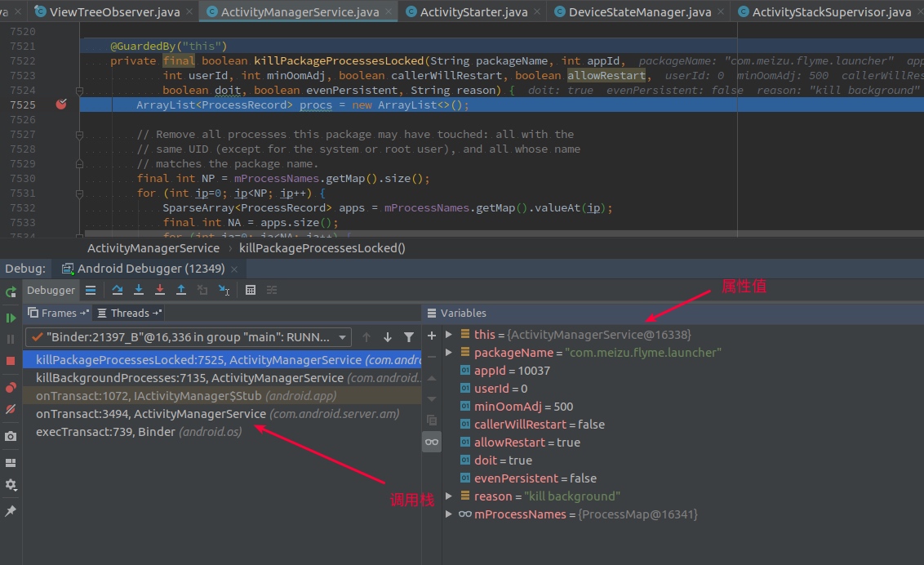Screen dimensions: 924x565
Task: Stop the debug session red square
Action: point(11,361)
